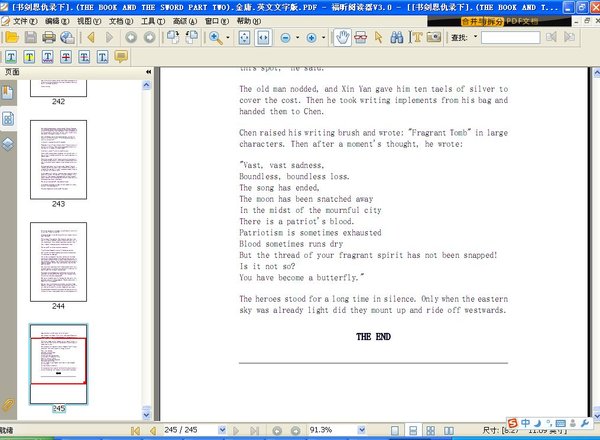The image size is (600, 440).
Task: Click the thumbnail panel scroll up arrow
Action: [147, 85]
